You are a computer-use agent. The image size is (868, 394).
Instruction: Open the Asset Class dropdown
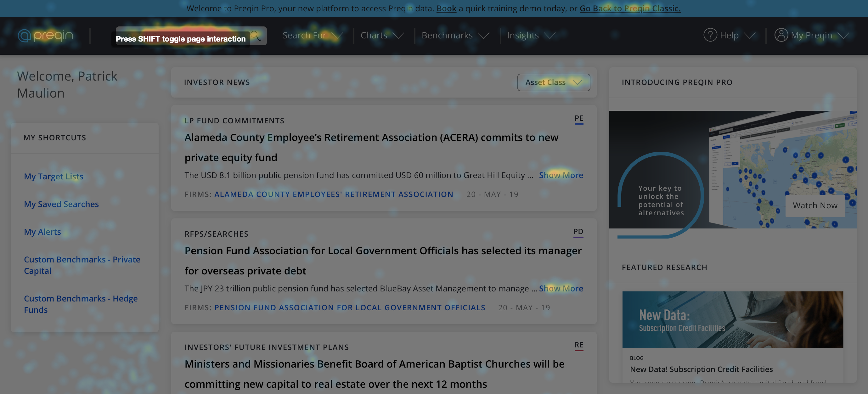tap(554, 82)
